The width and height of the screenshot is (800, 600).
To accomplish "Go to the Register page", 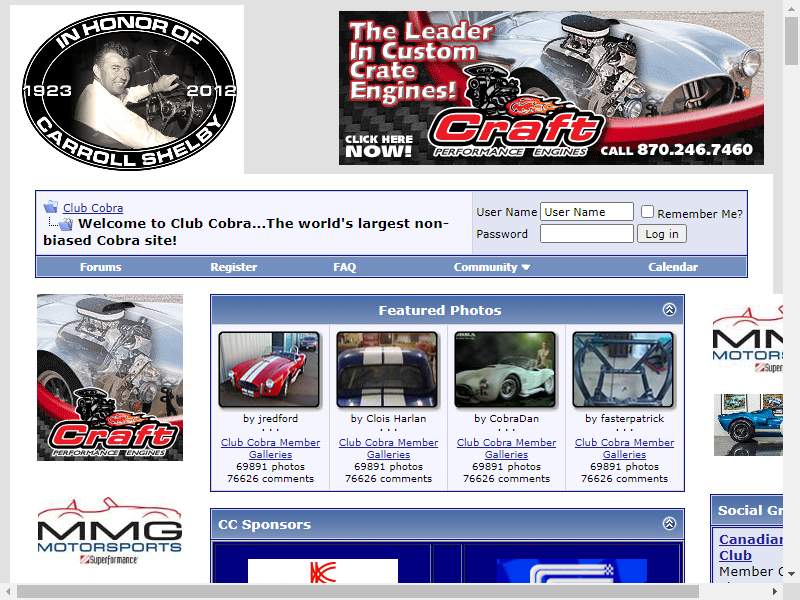I will pos(234,267).
